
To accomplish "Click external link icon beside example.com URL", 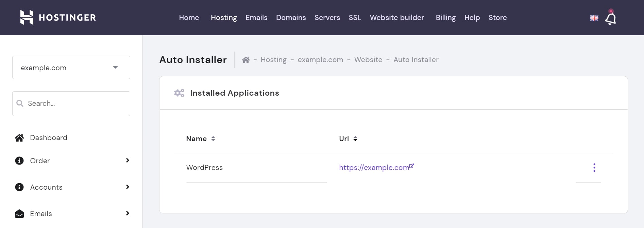I will click(412, 166).
